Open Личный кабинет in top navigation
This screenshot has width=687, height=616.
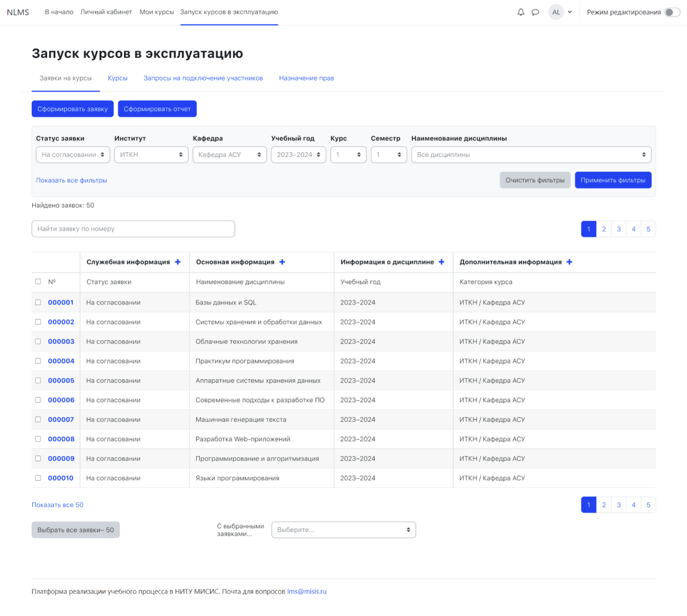coord(106,12)
